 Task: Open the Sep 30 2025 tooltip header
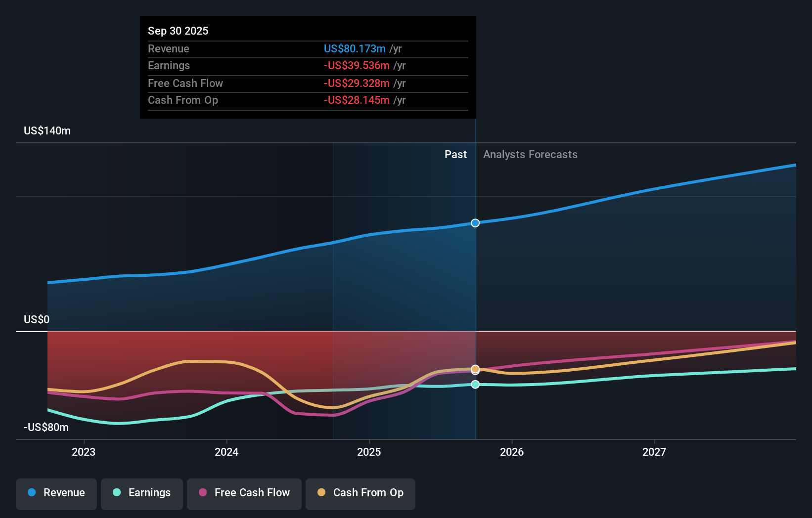tap(178, 31)
